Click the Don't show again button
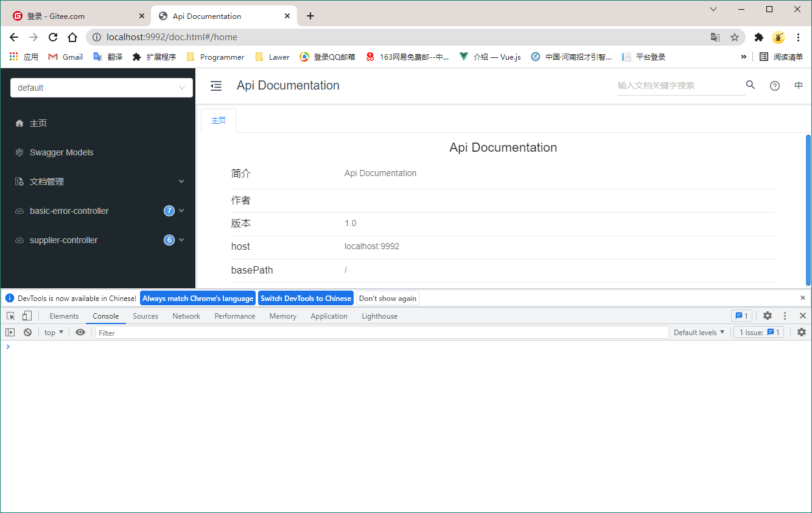 click(x=388, y=298)
